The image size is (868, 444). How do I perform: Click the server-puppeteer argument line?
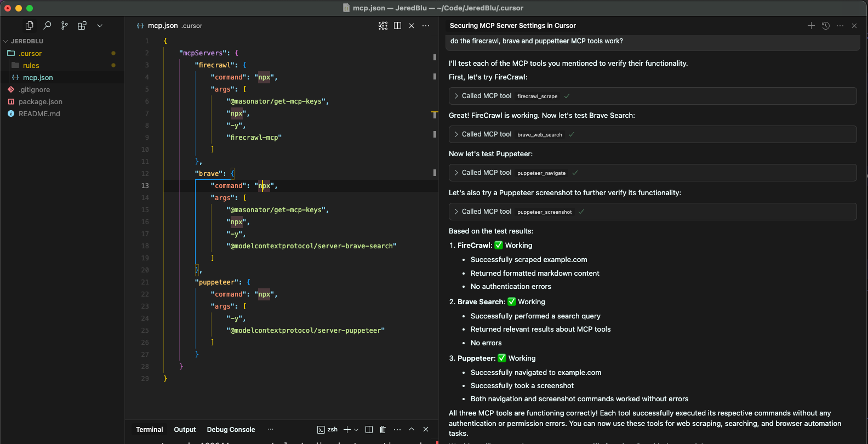click(x=306, y=331)
